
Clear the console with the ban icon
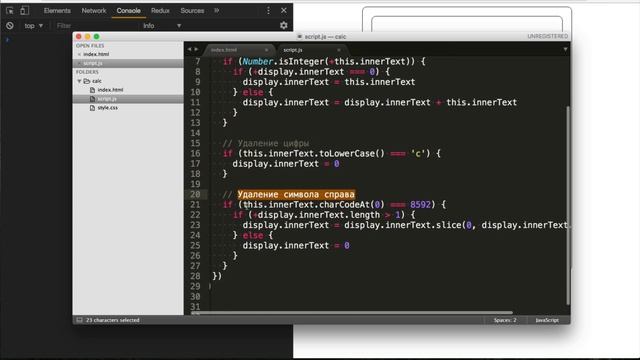point(10,25)
